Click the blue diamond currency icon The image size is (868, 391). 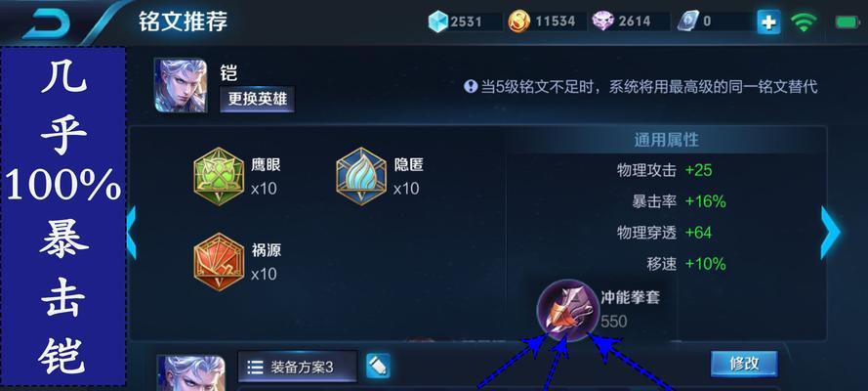click(x=437, y=22)
